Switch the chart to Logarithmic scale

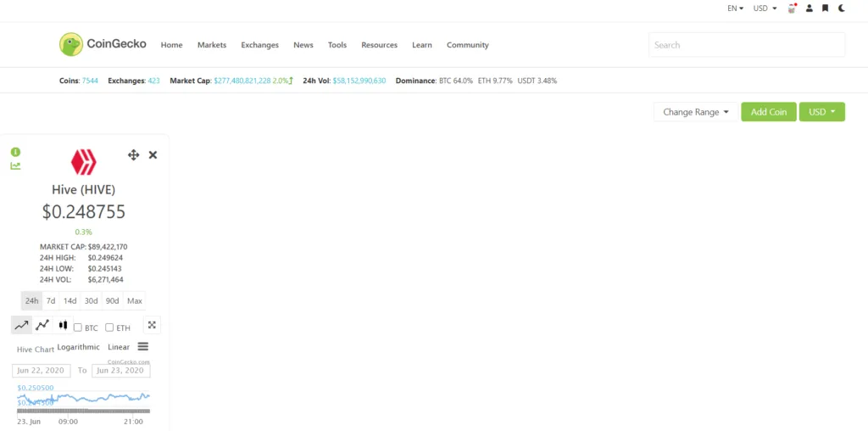point(79,347)
